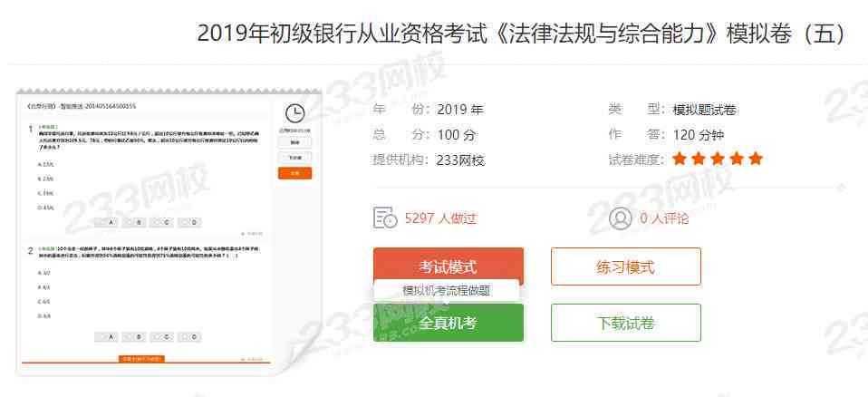Click the third difficulty star
Image resolution: width=868 pixels, height=397 pixels.
coord(718,160)
